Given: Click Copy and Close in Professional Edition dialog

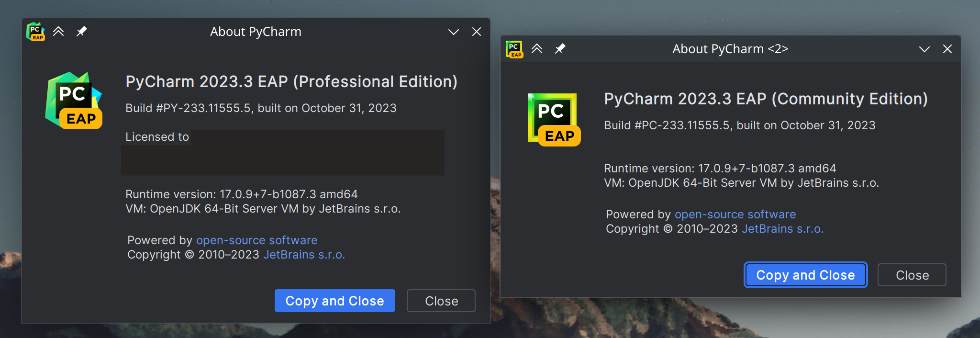Looking at the screenshot, I should pyautogui.click(x=335, y=301).
